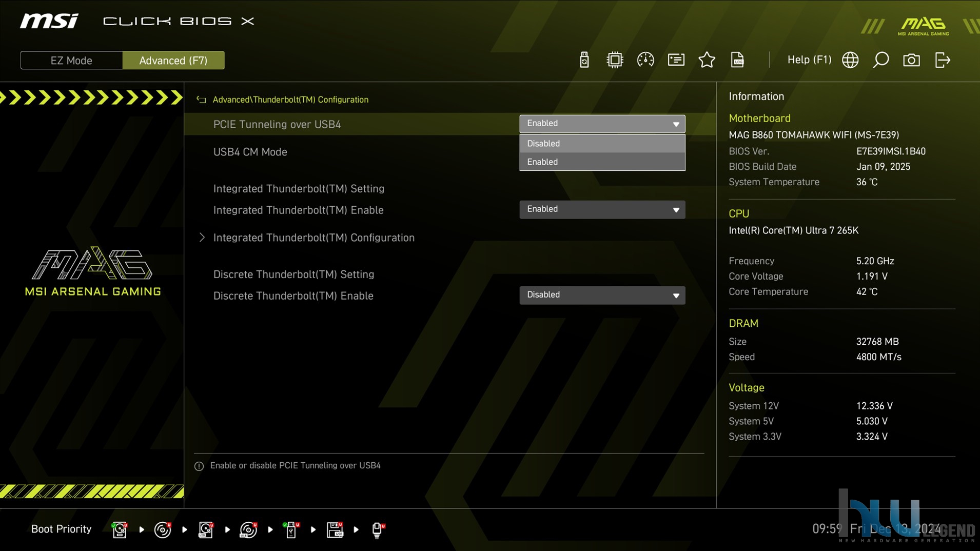The height and width of the screenshot is (551, 980).
Task: Open the M-Flash USB update icon
Action: [x=584, y=60]
